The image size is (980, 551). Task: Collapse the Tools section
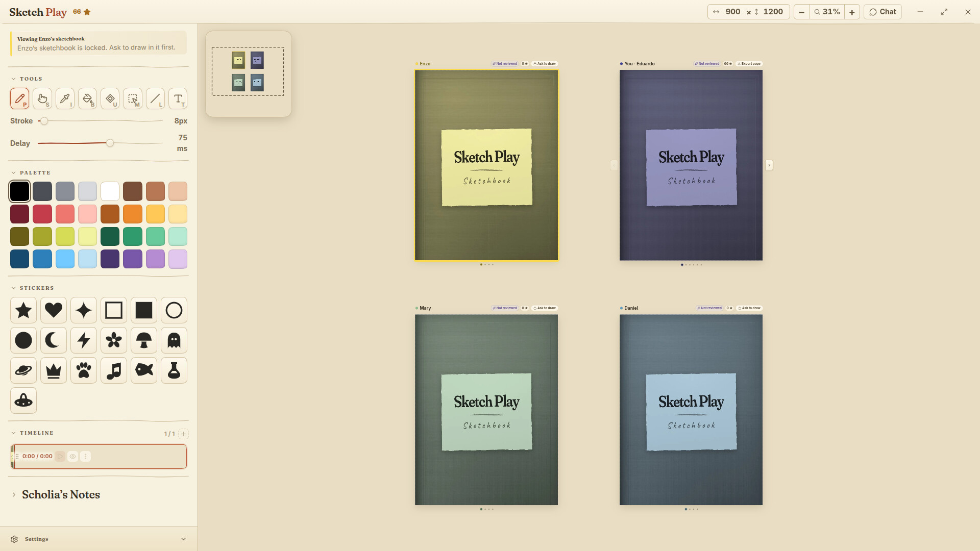coord(14,79)
